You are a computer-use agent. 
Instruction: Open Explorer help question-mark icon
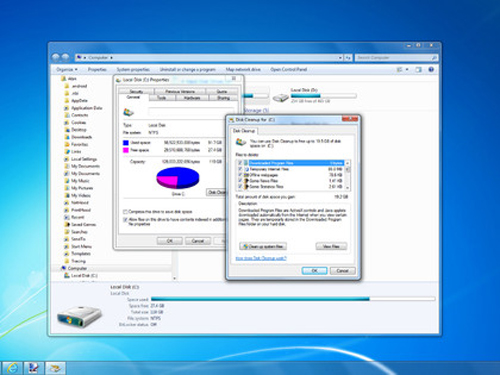431,69
